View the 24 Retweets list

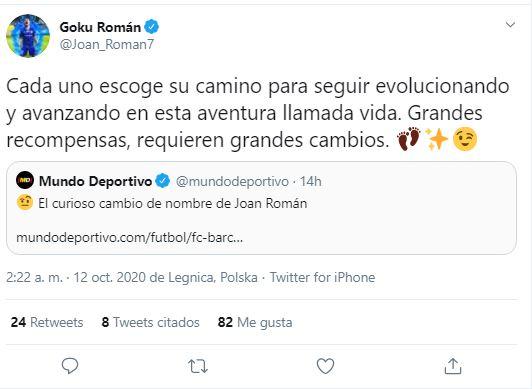(x=47, y=322)
